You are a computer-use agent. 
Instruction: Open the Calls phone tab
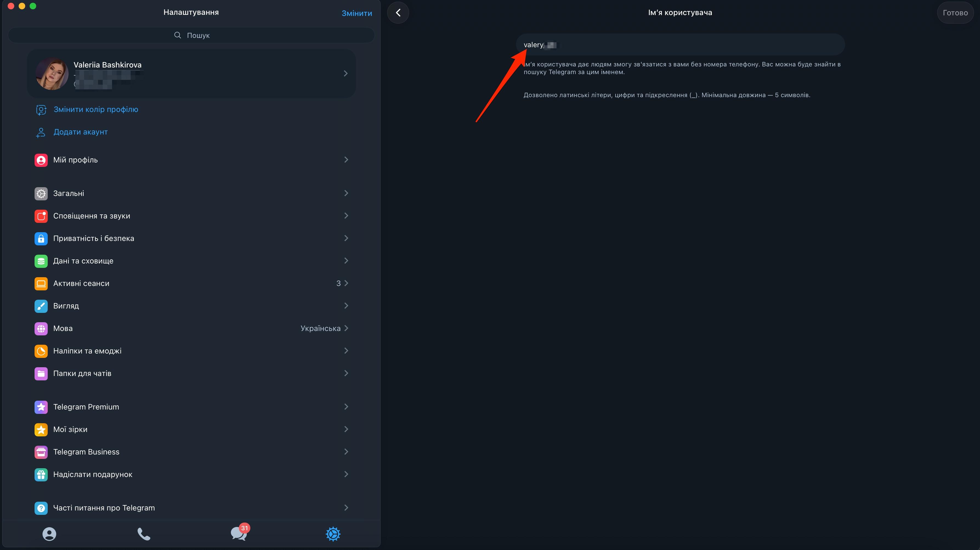pyautogui.click(x=144, y=534)
